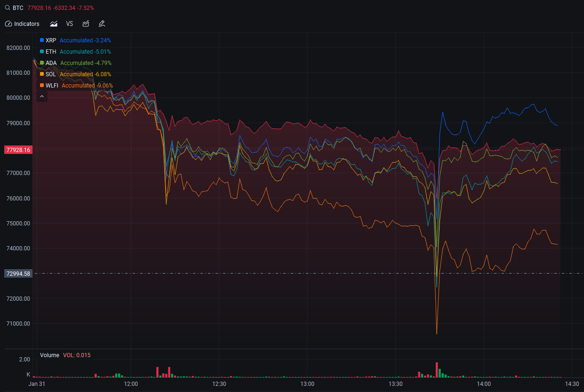
Task: Open the symbol search magnifier
Action: [x=7, y=8]
